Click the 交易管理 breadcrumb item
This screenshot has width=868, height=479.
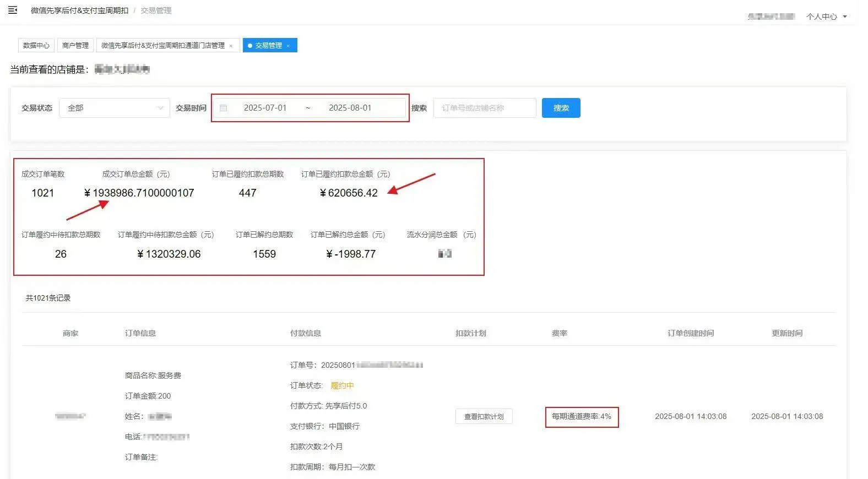(x=156, y=10)
